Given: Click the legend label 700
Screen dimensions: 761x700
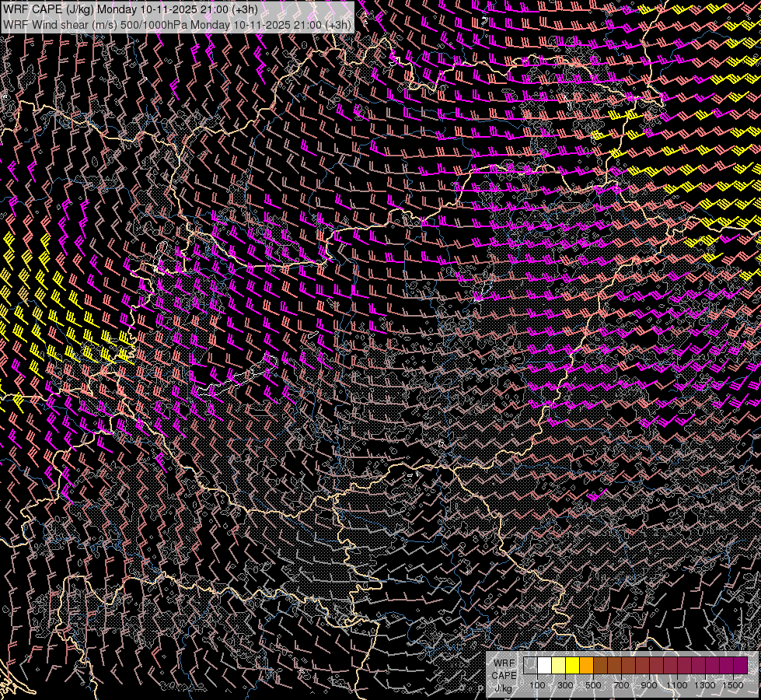Looking at the screenshot, I should pyautogui.click(x=621, y=685).
